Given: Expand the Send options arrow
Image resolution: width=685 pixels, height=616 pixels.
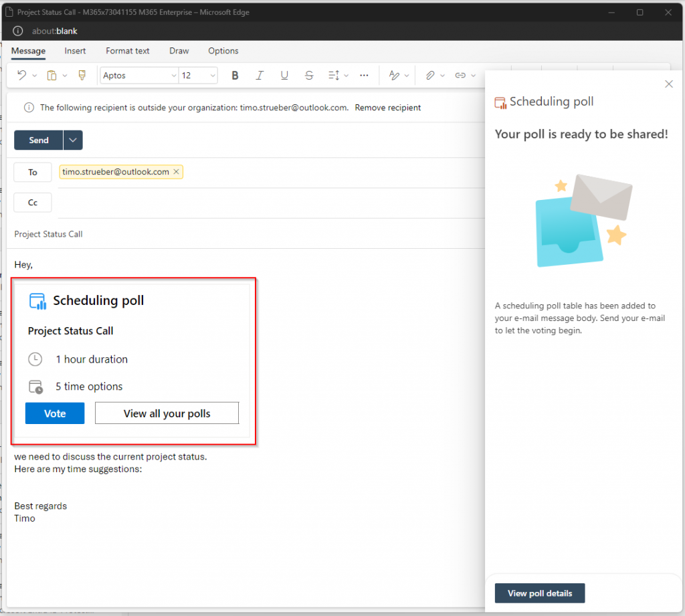Looking at the screenshot, I should 73,140.
